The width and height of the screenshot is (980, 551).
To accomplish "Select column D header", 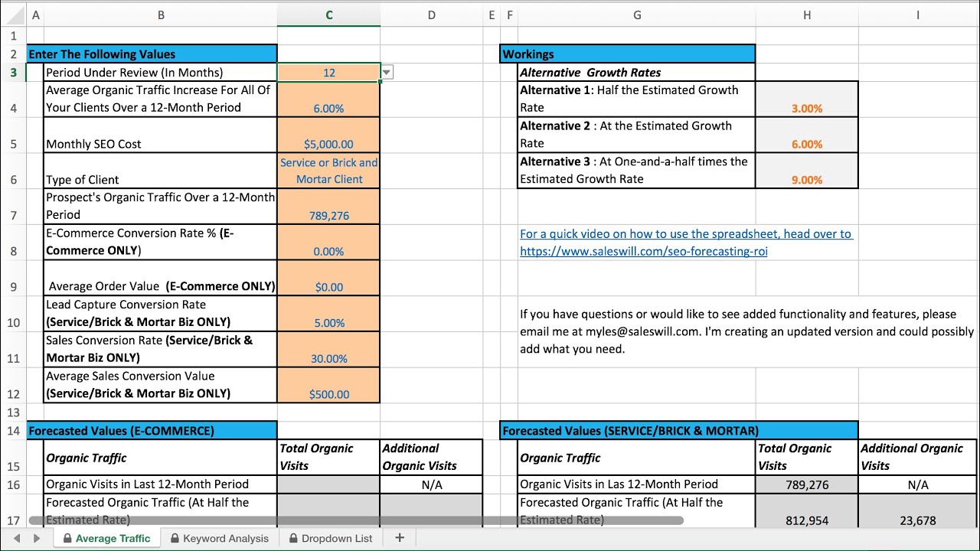I will point(432,15).
